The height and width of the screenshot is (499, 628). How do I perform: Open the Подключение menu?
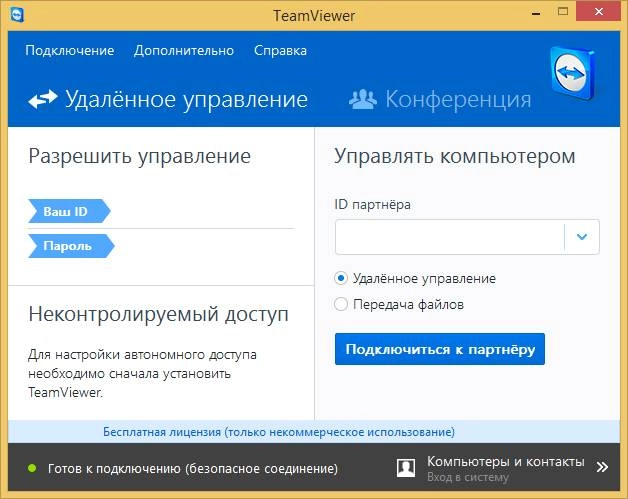(70, 50)
